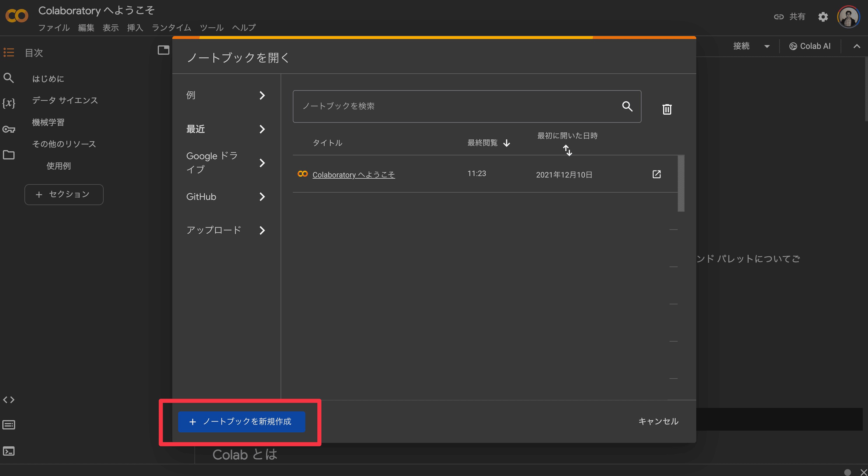Open the ランタイム menu

(x=171, y=28)
